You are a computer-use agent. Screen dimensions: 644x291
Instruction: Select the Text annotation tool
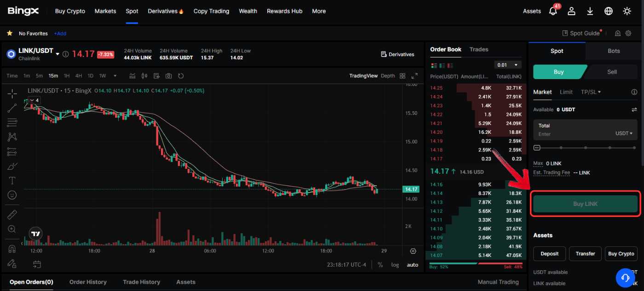click(x=12, y=180)
